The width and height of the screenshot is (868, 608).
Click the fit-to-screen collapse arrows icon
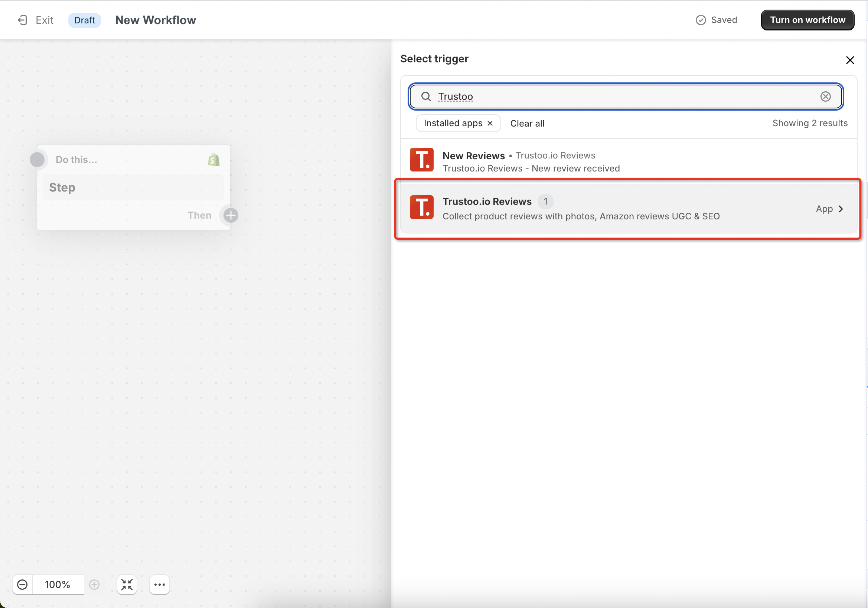coord(127,584)
